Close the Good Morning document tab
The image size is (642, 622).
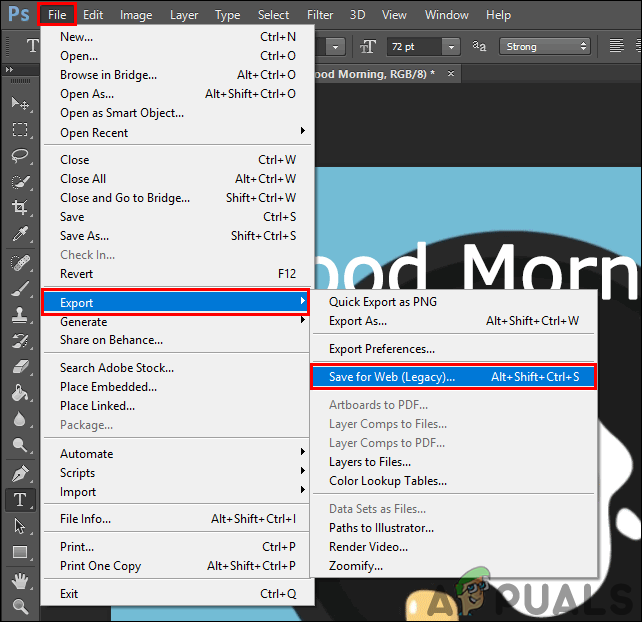click(x=451, y=74)
